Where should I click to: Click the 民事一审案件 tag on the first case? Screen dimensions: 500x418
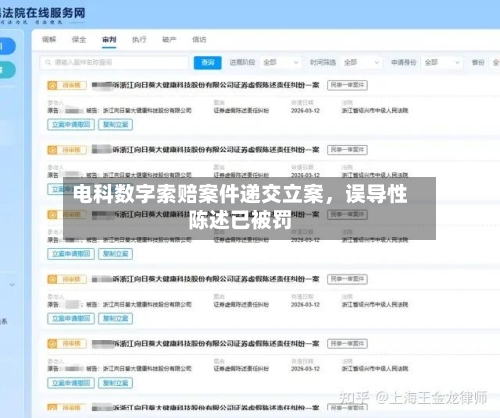click(347, 85)
